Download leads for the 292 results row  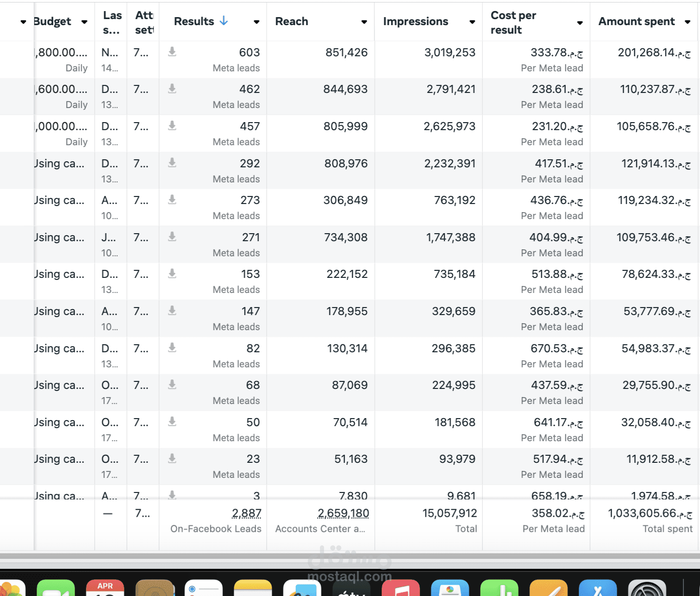[172, 163]
